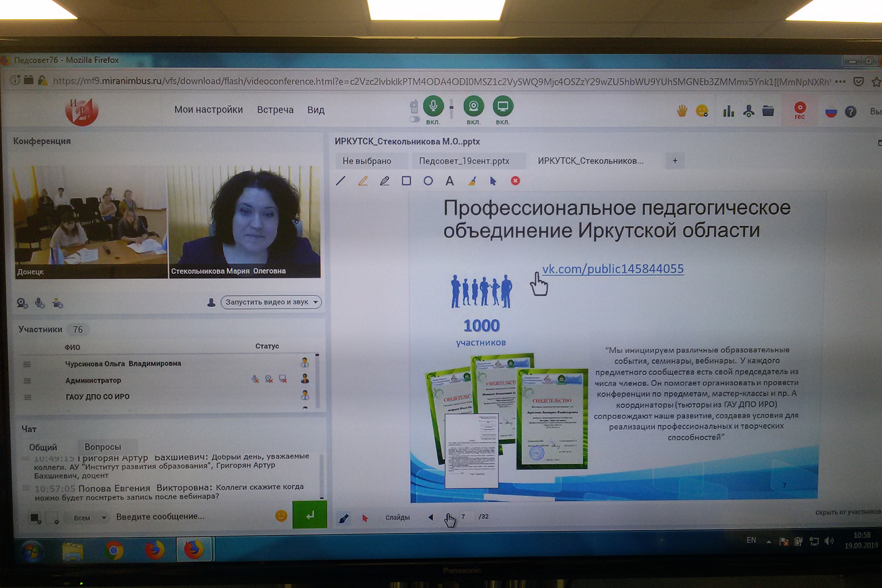Go to the previous slide arrow
The height and width of the screenshot is (588, 882).
(431, 517)
